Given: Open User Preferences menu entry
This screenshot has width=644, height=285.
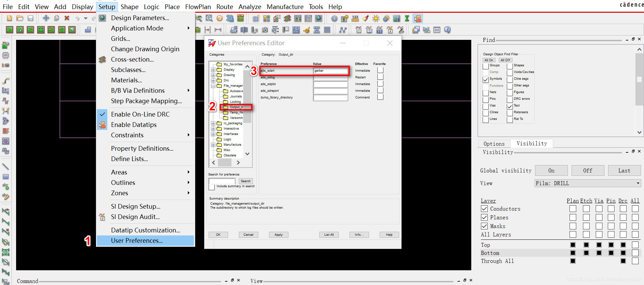Looking at the screenshot, I should pos(146,240).
